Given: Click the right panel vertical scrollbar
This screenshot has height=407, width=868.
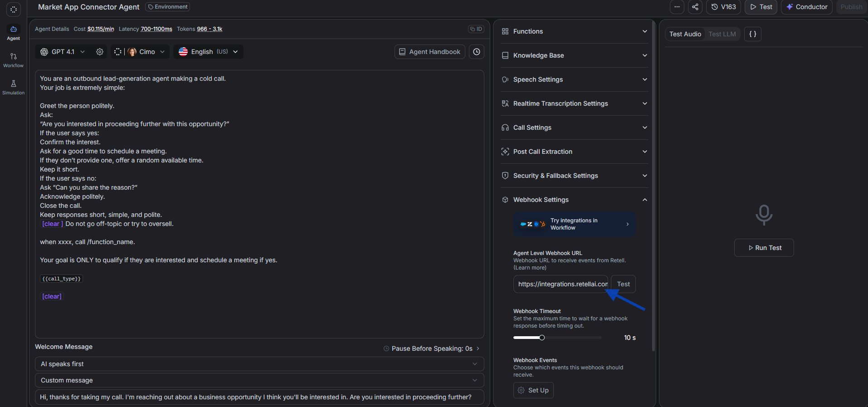Looking at the screenshot, I should click(x=653, y=186).
